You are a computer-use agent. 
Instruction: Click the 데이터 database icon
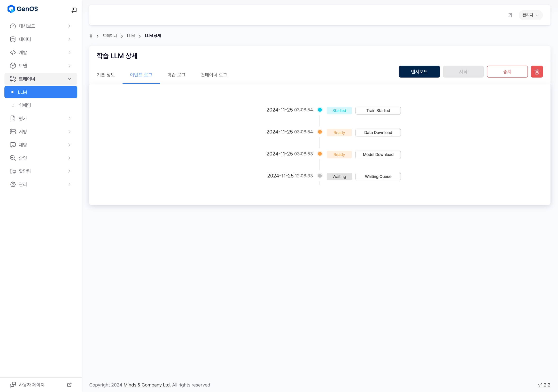(x=13, y=39)
